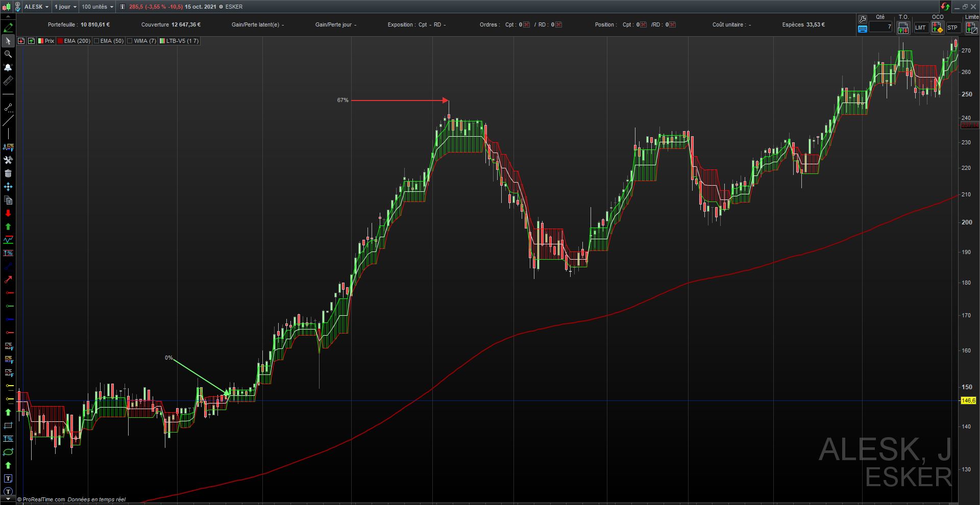Select the four-way move arrows tool

coord(8,187)
